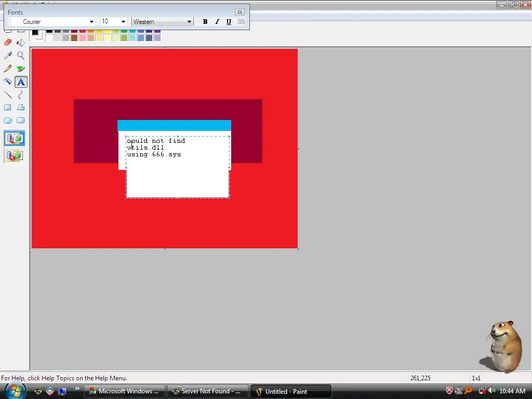Close the Fonts toolbar

[240, 12]
